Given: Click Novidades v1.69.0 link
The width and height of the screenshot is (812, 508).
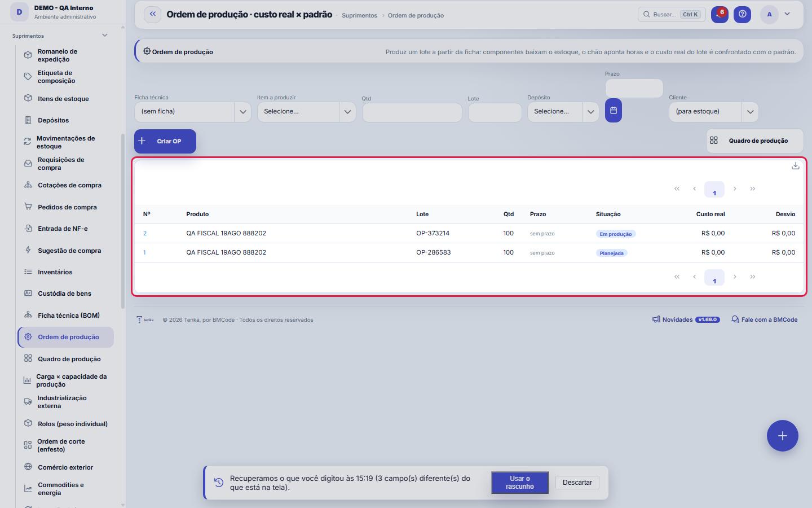Looking at the screenshot, I should (686, 319).
